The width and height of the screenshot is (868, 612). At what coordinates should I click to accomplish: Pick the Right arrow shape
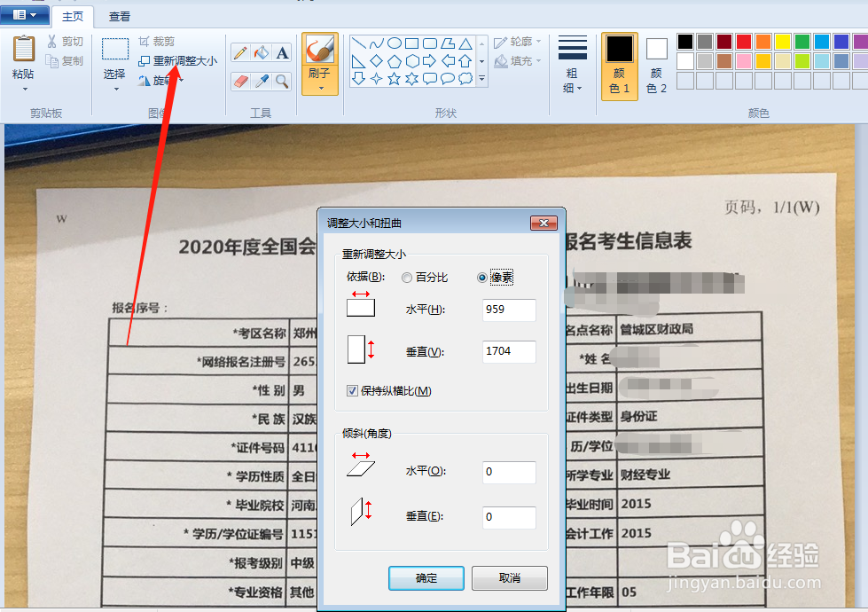430,61
